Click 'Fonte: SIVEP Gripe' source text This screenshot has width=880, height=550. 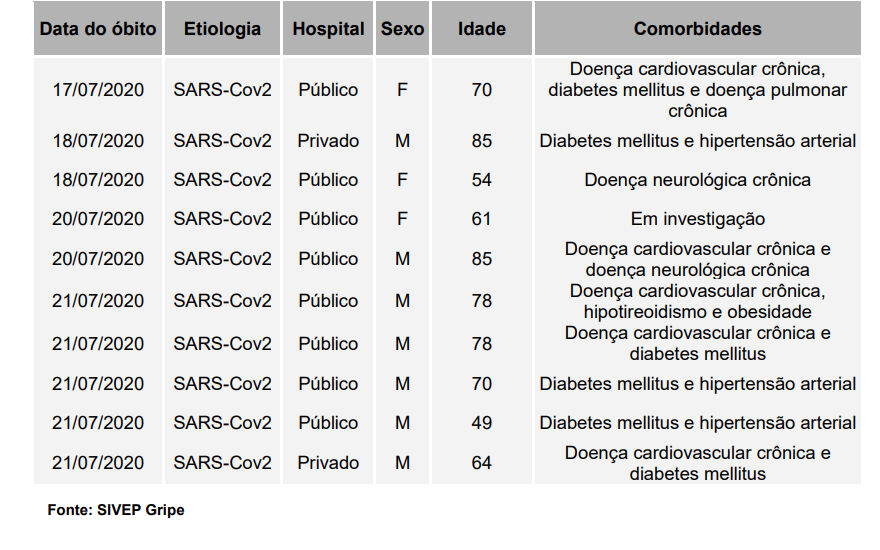(x=116, y=510)
